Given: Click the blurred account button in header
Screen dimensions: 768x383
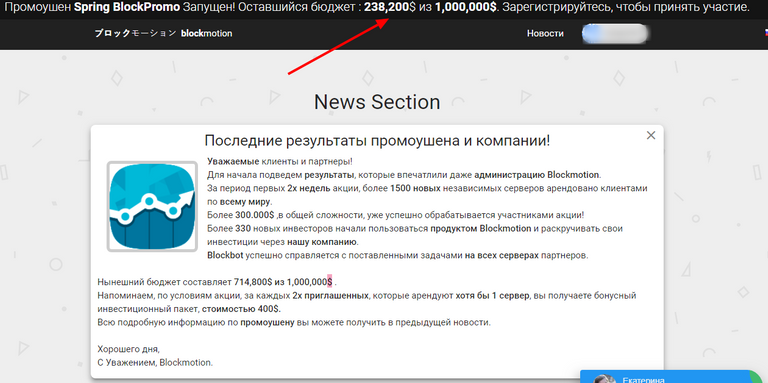Looking at the screenshot, I should pyautogui.click(x=615, y=33).
